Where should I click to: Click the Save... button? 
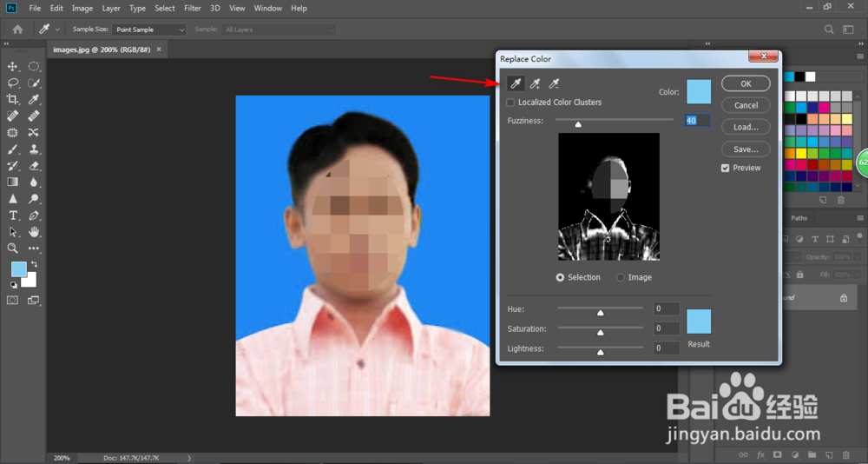coord(746,149)
